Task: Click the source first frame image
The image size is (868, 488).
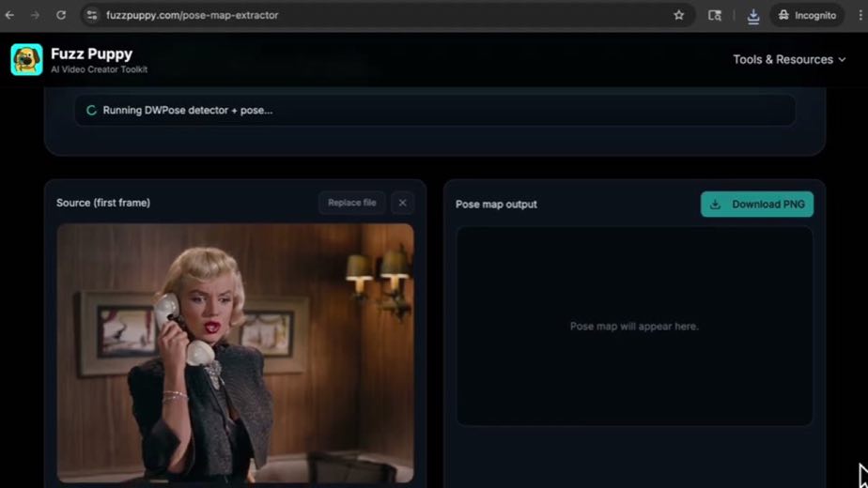Action: click(235, 353)
